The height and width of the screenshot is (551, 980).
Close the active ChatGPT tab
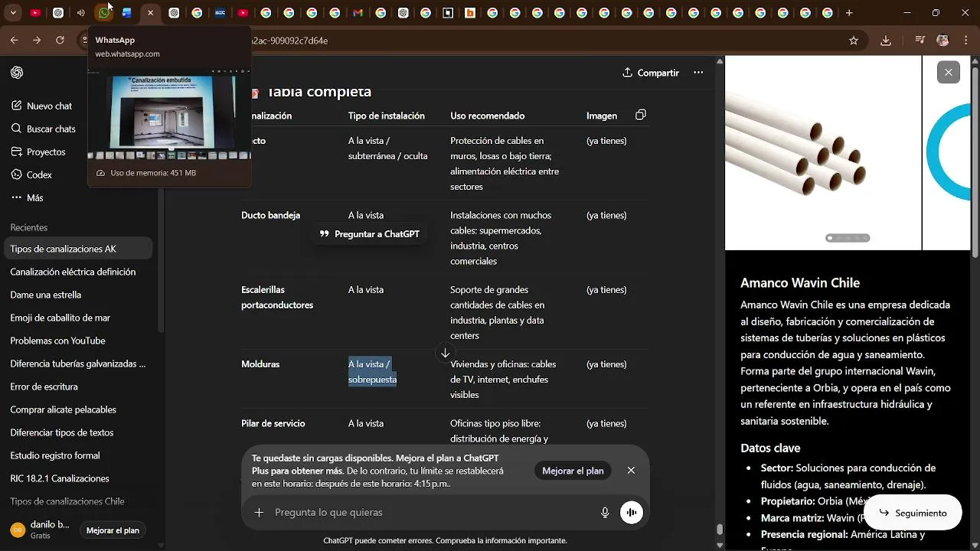pos(150,13)
